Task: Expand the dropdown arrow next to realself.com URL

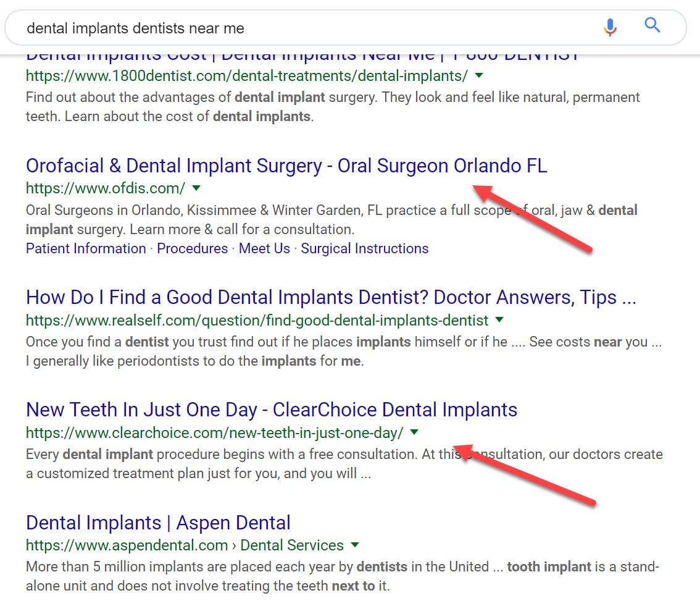Action: 499,320
